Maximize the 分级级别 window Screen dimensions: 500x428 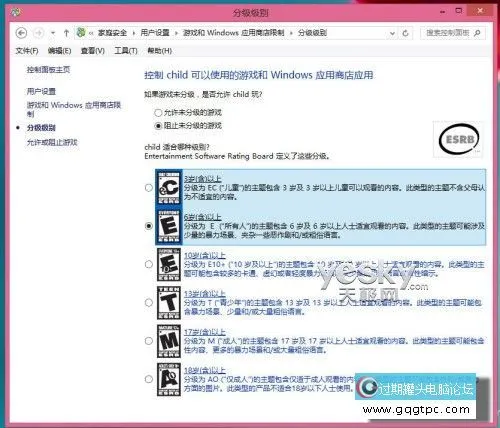pos(459,11)
